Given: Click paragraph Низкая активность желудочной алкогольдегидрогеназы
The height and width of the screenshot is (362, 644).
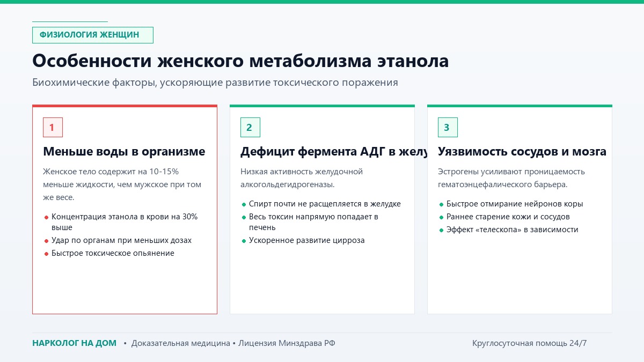Looking at the screenshot, I should 302,178.
